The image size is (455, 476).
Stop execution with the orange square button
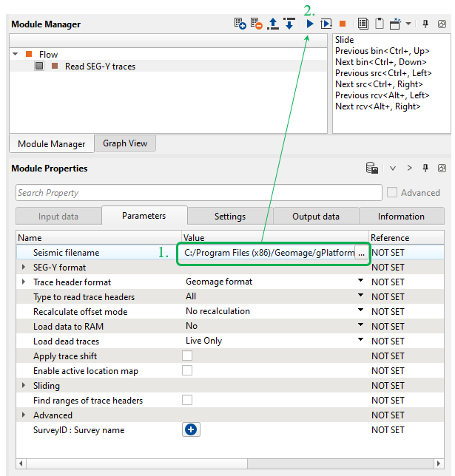tap(343, 24)
